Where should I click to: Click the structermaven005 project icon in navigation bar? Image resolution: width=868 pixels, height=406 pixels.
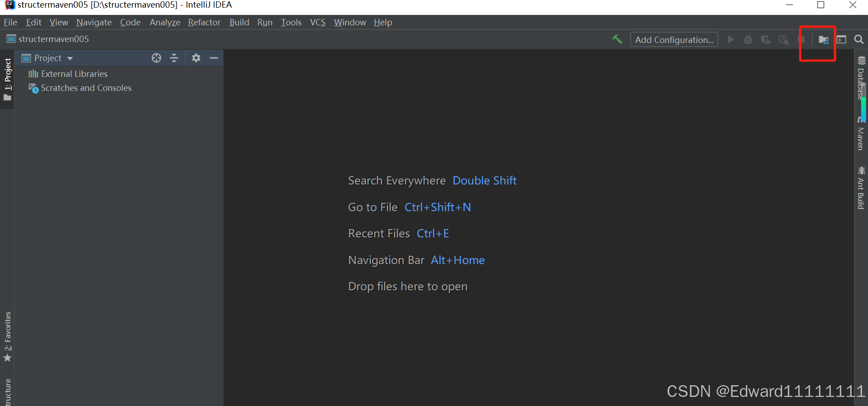coord(11,39)
